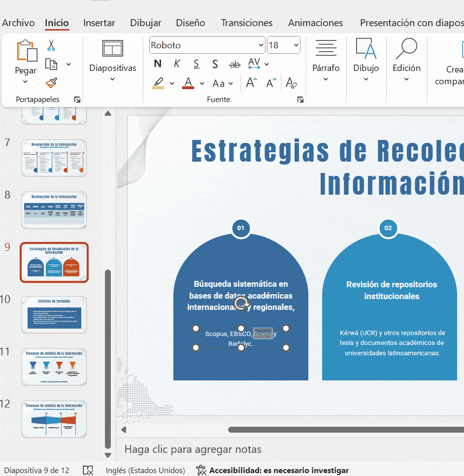Open the Roboto font name dropdown

[x=261, y=45]
